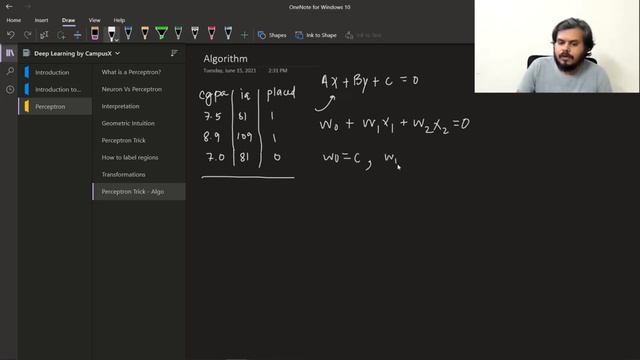Viewport: 640px width, 360px height.
Task: Pick the blue pen
Action: 128,33
